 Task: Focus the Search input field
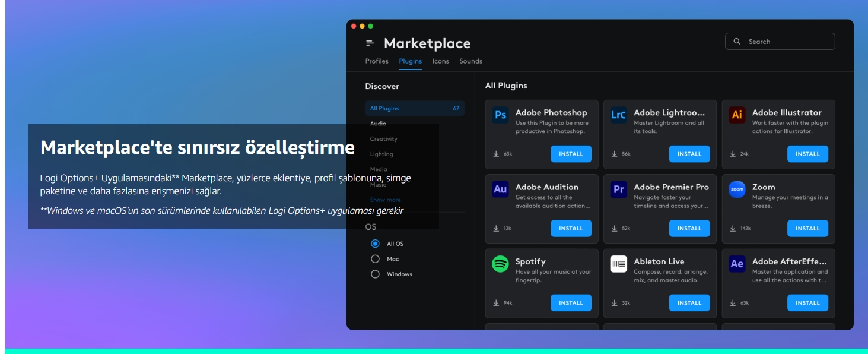click(780, 42)
